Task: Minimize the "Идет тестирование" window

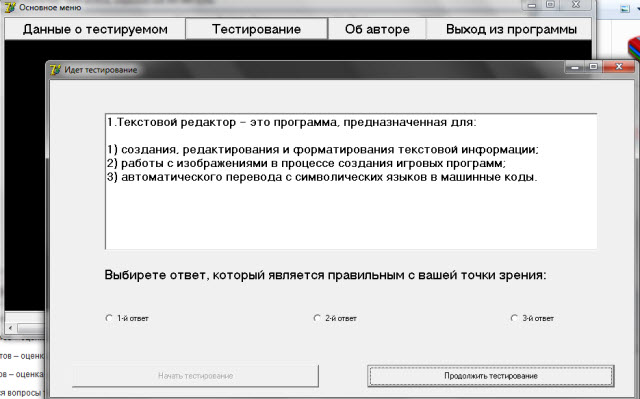Action: [x=575, y=66]
